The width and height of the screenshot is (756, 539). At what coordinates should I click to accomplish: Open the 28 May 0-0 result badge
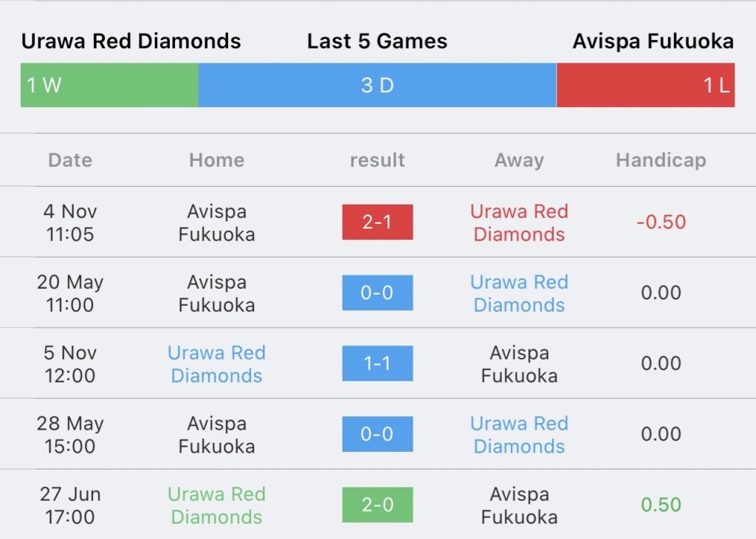[x=377, y=434]
